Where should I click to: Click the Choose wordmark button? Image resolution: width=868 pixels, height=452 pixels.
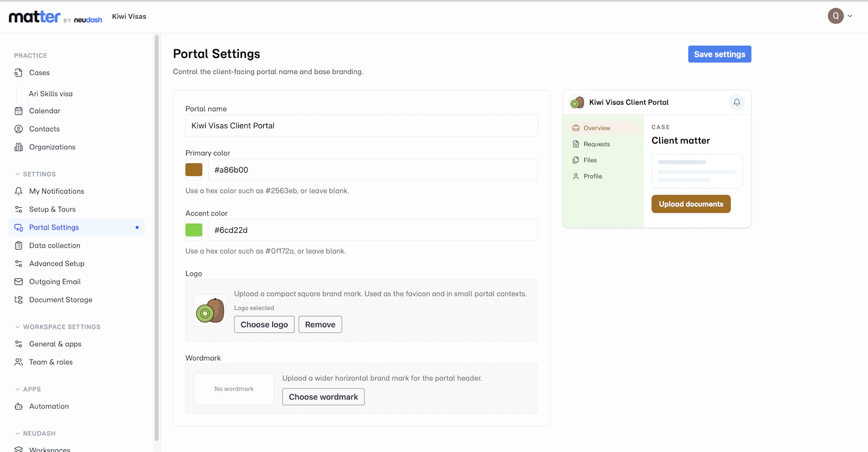click(323, 397)
